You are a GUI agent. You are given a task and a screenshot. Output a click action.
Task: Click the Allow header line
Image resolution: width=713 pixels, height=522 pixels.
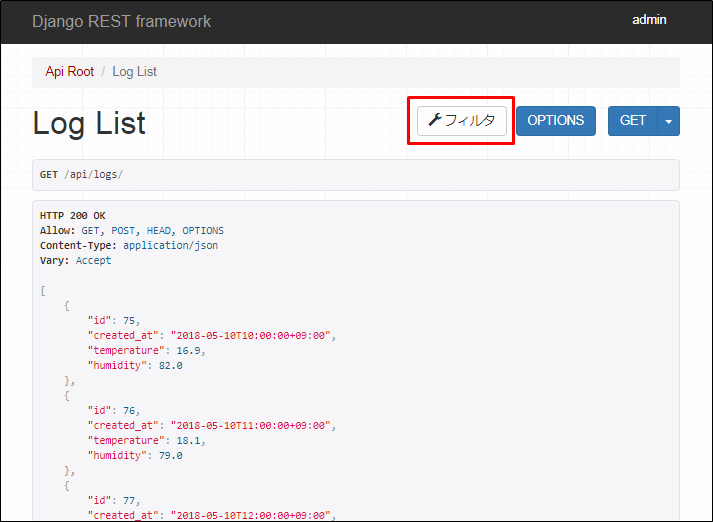[132, 231]
